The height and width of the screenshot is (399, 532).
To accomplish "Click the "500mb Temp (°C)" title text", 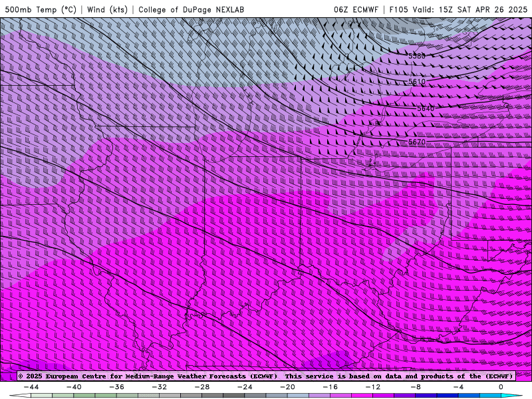I will [x=41, y=9].
